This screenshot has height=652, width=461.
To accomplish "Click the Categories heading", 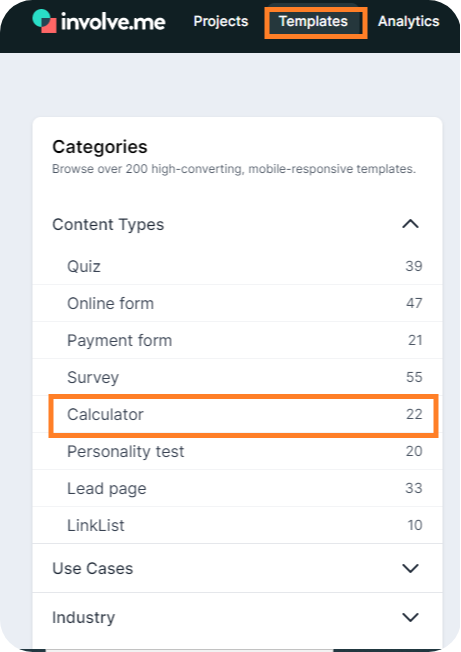I will click(100, 147).
